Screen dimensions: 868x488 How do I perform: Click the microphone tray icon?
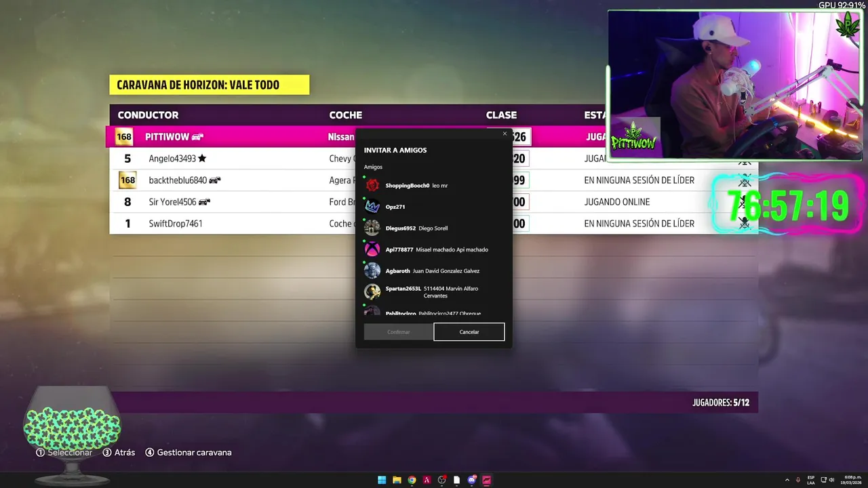pyautogui.click(x=798, y=480)
